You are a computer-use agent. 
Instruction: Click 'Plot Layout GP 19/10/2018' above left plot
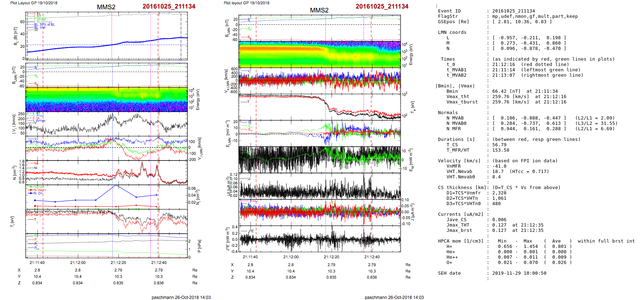tap(34, 3)
